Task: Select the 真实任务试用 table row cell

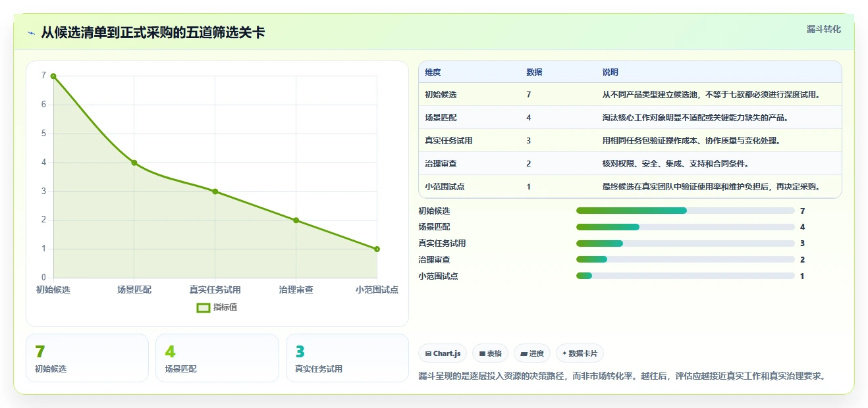Action: [x=448, y=141]
